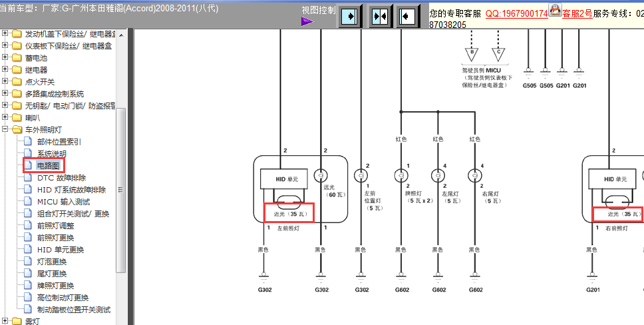Select the 多路集成控制系统 folder label
The image size is (644, 325).
[x=54, y=94]
